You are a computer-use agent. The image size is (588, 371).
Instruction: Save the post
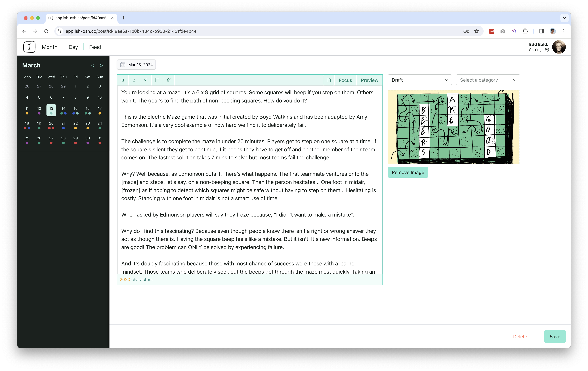[x=555, y=336]
